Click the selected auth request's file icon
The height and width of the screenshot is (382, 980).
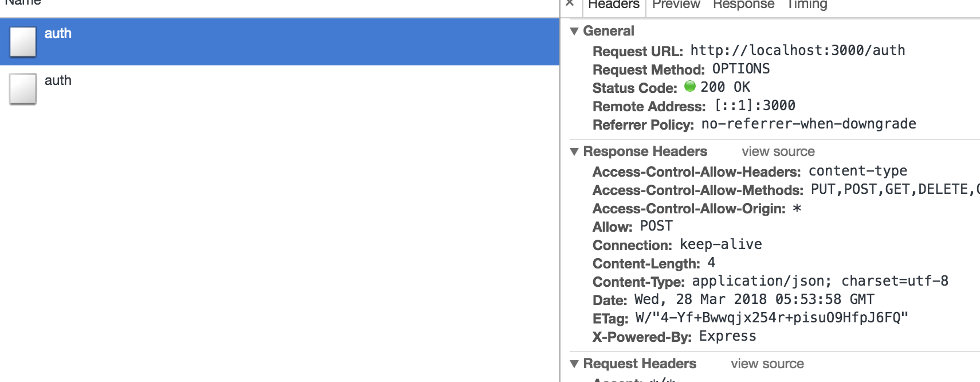coord(23,42)
